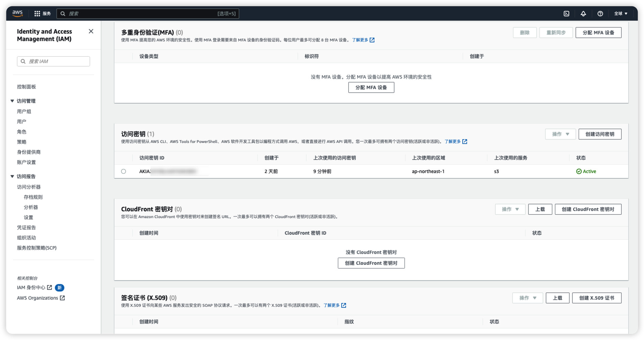
Task: Click the 创建访问密钥 button
Action: (x=600, y=134)
